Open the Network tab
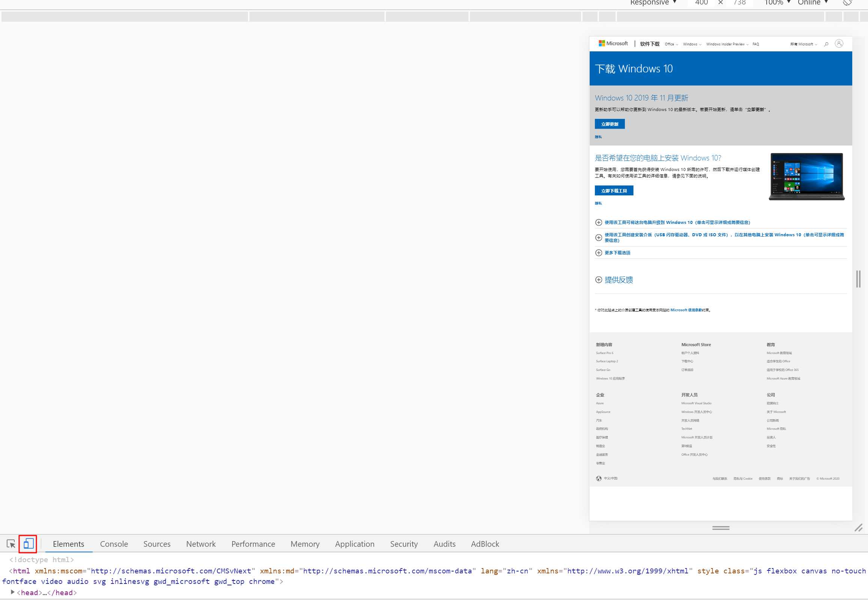Screen dimensions: 868x600 [201, 544]
